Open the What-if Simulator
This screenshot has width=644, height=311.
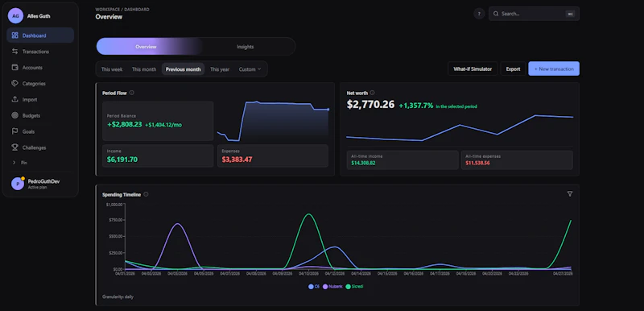coord(473,69)
